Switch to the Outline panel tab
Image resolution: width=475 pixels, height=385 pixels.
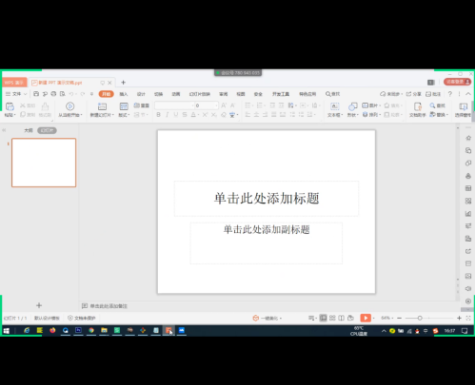point(28,130)
